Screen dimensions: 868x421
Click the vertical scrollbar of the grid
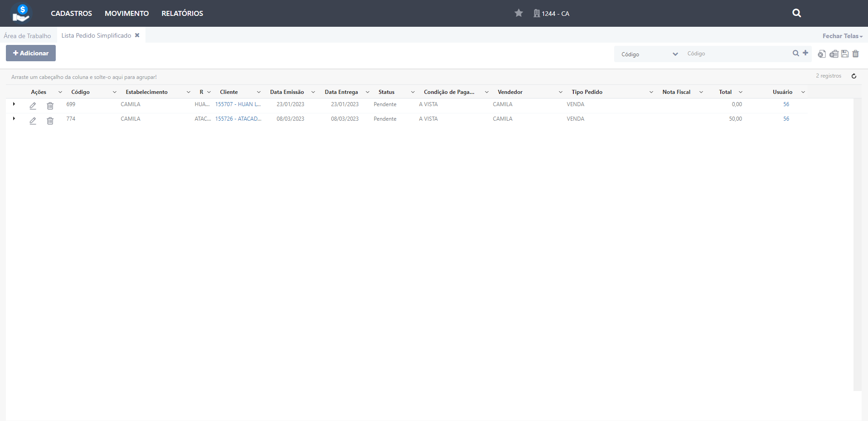tap(857, 245)
